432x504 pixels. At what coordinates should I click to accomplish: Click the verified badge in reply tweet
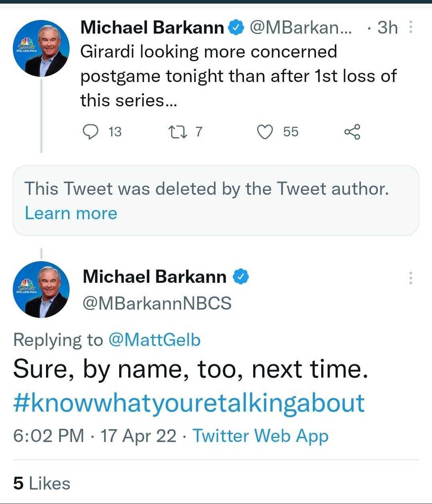click(x=241, y=276)
